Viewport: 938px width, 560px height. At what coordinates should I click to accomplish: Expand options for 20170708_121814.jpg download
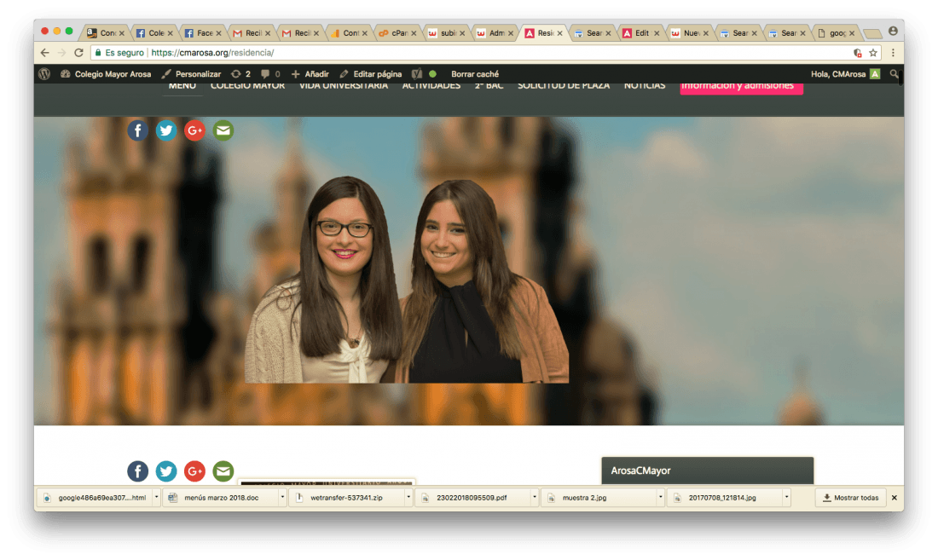(x=787, y=497)
